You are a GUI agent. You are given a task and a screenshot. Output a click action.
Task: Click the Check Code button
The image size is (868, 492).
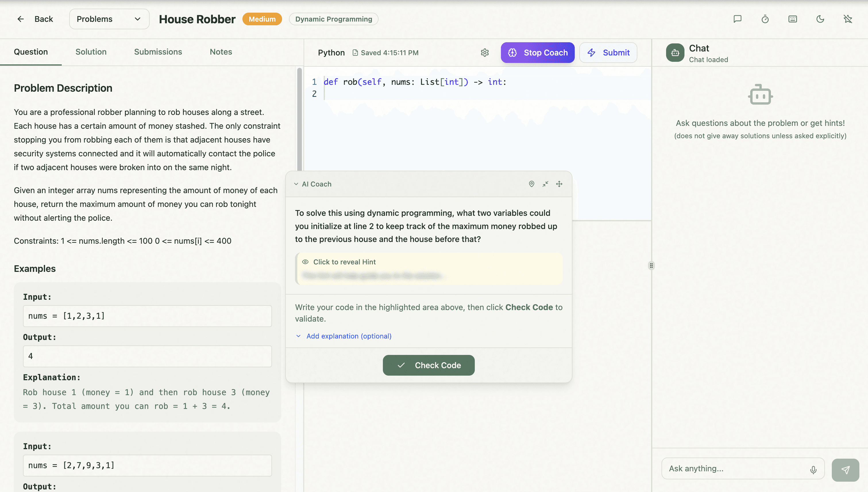coord(428,365)
